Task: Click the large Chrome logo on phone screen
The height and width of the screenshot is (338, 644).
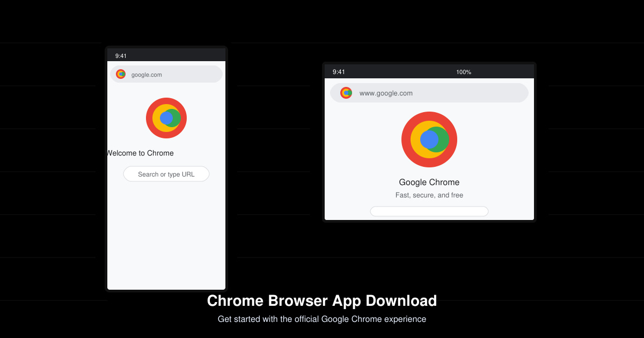Action: pyautogui.click(x=166, y=118)
